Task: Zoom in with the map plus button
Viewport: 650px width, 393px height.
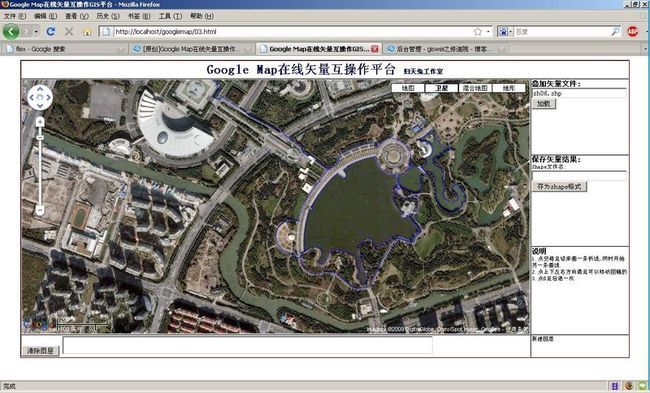Action: (40, 122)
